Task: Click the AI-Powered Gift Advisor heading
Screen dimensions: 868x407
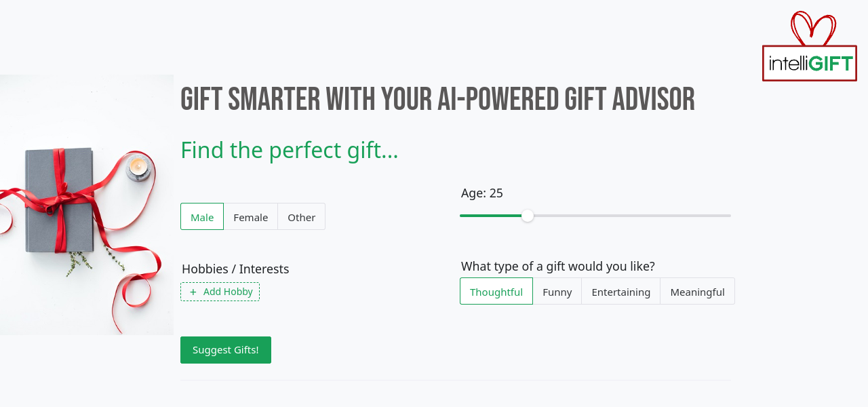Action: [x=437, y=100]
